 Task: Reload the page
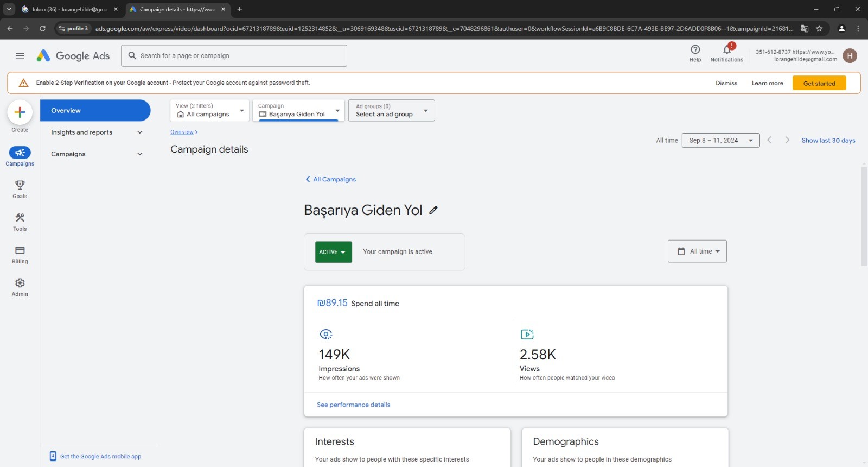42,28
